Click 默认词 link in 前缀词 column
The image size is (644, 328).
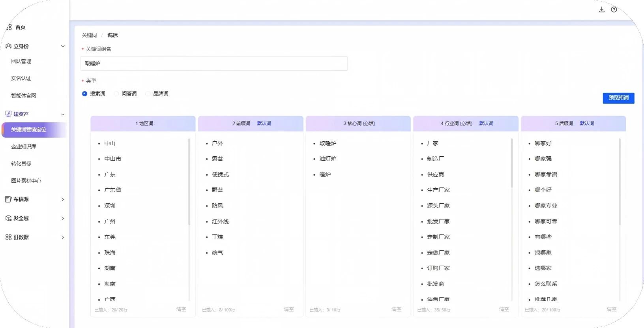[264, 124]
